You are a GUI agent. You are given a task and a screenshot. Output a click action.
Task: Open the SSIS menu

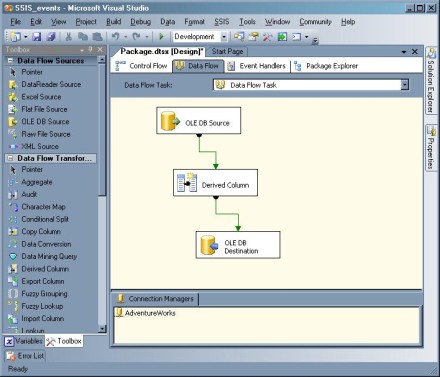pyautogui.click(x=222, y=22)
